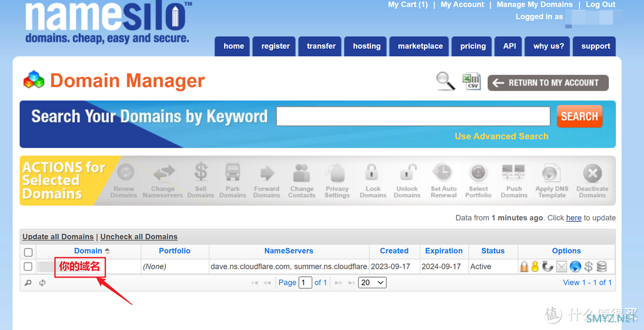644x330 pixels.
Task: Open the My Cart (1) link
Action: 408,5
